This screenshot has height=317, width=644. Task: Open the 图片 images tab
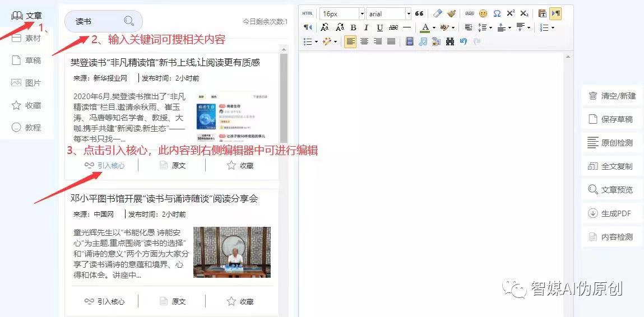tap(27, 83)
